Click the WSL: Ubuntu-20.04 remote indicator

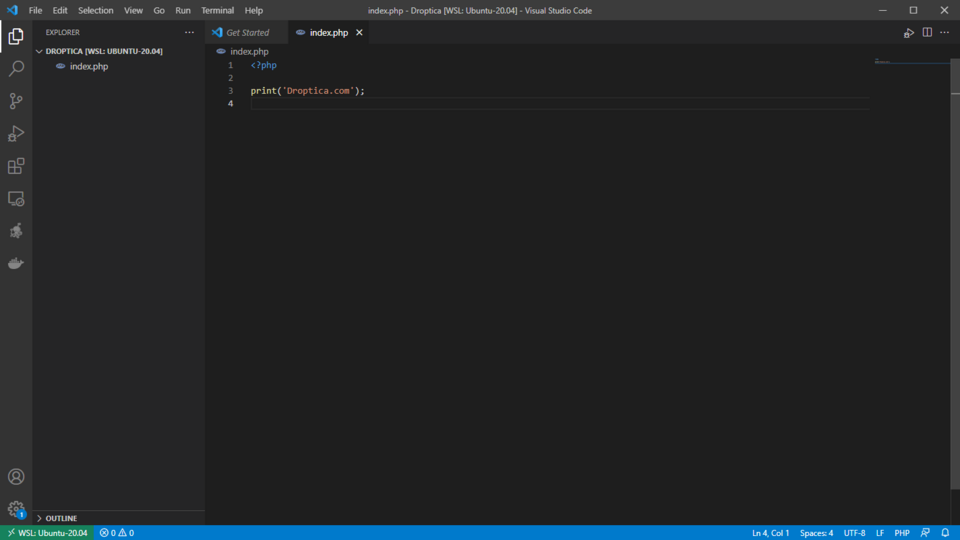pos(47,533)
